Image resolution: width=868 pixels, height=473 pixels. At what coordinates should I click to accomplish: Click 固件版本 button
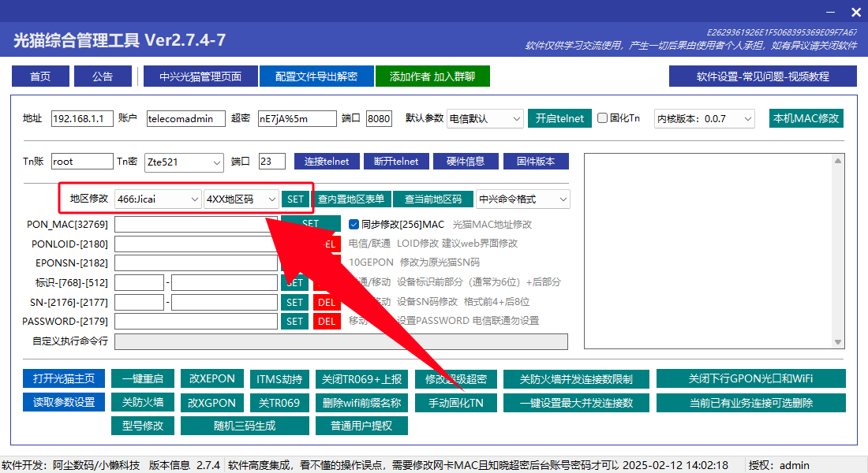pos(536,162)
